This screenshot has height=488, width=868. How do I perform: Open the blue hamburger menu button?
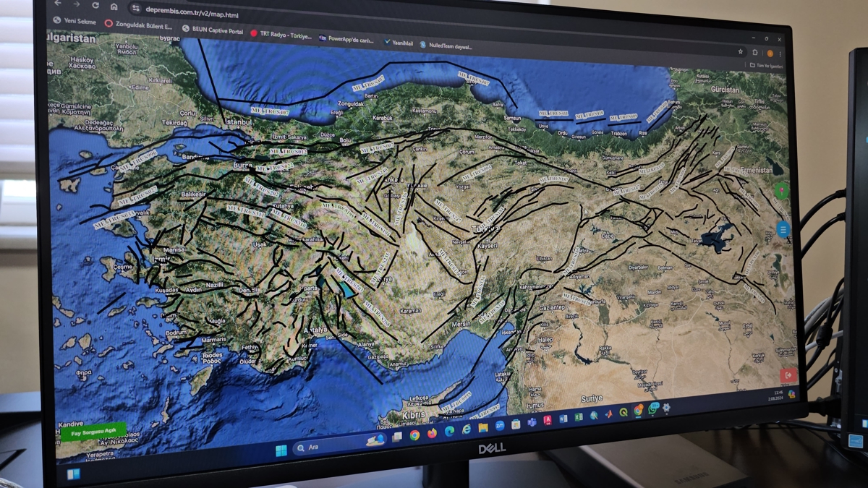[x=783, y=229]
